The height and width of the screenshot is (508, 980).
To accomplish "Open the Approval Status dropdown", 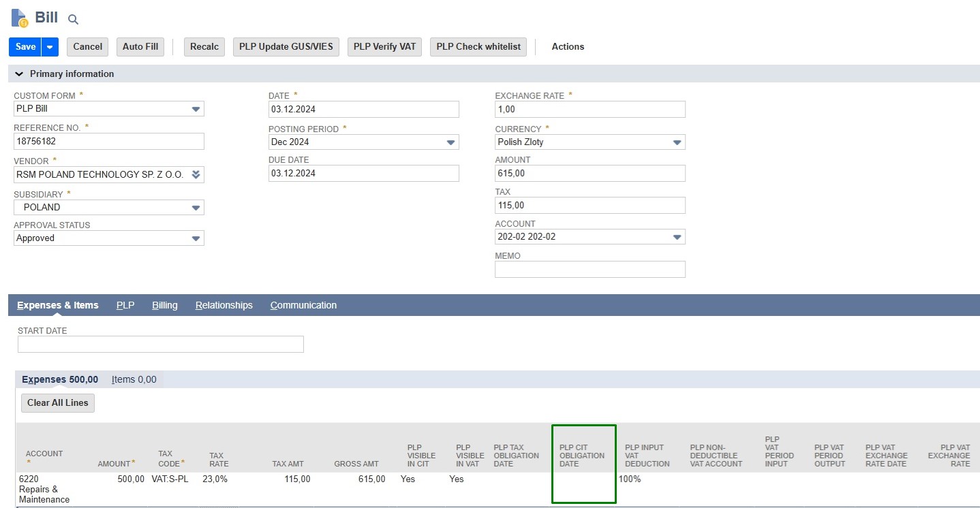I will pos(196,238).
